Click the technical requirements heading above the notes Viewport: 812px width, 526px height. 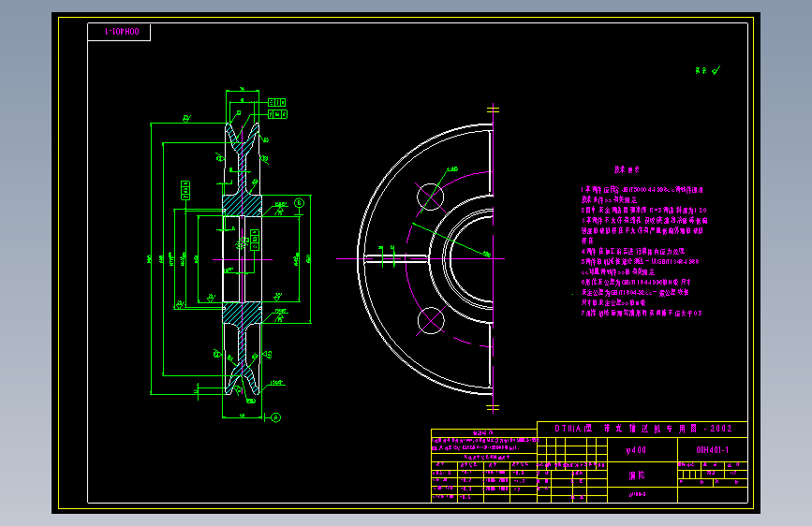(627, 169)
